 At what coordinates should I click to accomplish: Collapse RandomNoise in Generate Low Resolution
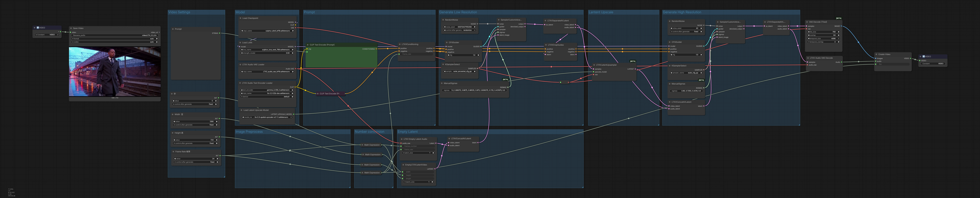(x=443, y=20)
